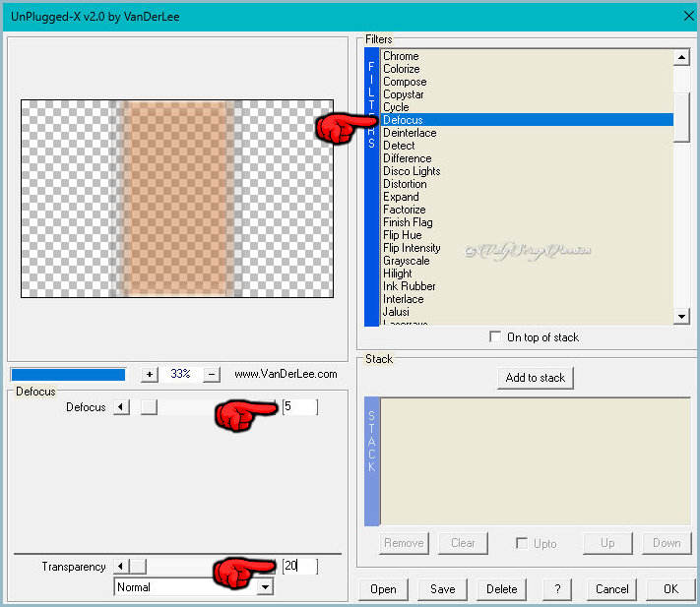Click the Cancel button
This screenshot has width=700, height=607.
click(x=611, y=589)
